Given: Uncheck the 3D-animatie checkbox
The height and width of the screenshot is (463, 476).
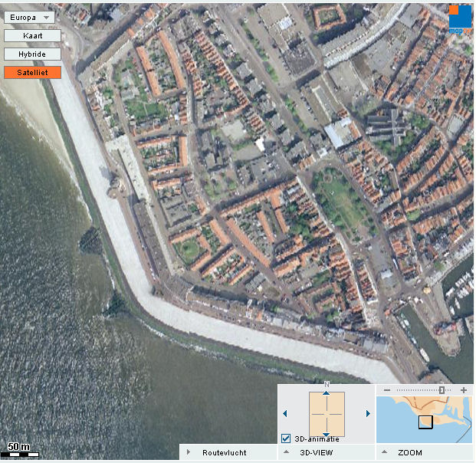Looking at the screenshot, I should pos(286,438).
